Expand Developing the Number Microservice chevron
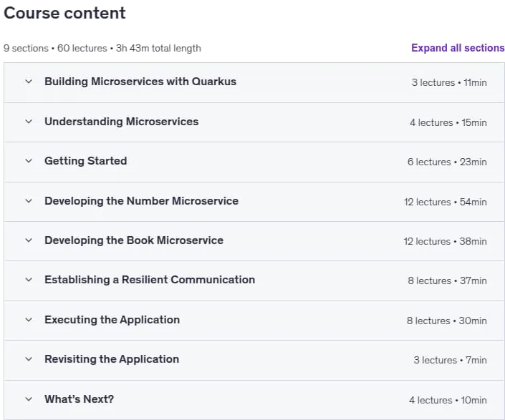This screenshot has height=420, width=505. point(29,201)
